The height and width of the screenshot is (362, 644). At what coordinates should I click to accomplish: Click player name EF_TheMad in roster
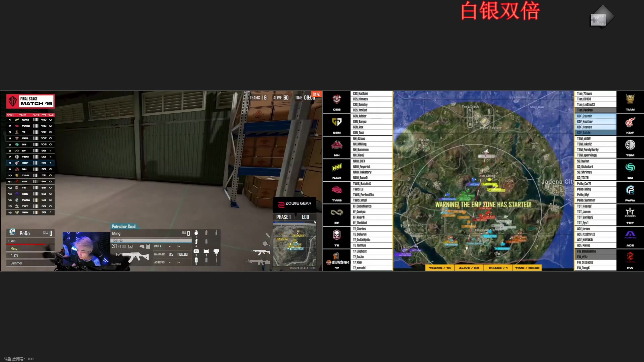[x=360, y=223]
